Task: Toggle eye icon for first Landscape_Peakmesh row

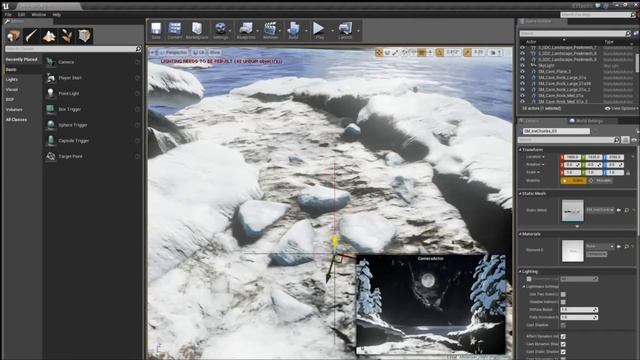Action: tap(522, 48)
